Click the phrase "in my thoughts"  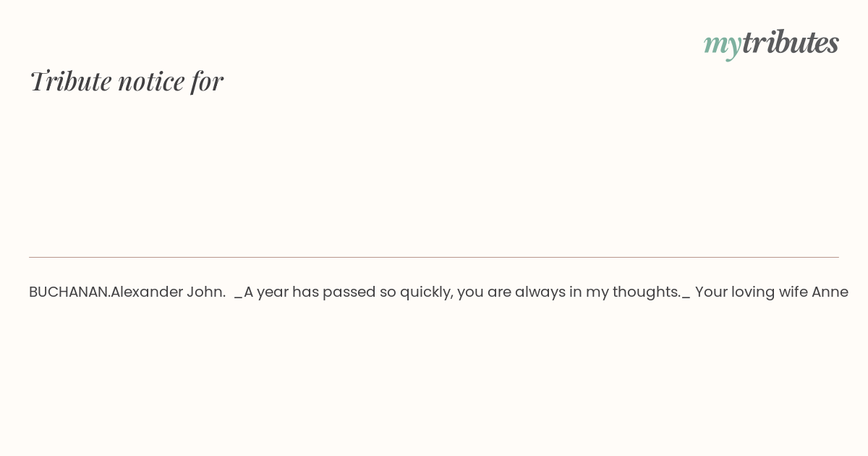pyautogui.click(x=622, y=292)
